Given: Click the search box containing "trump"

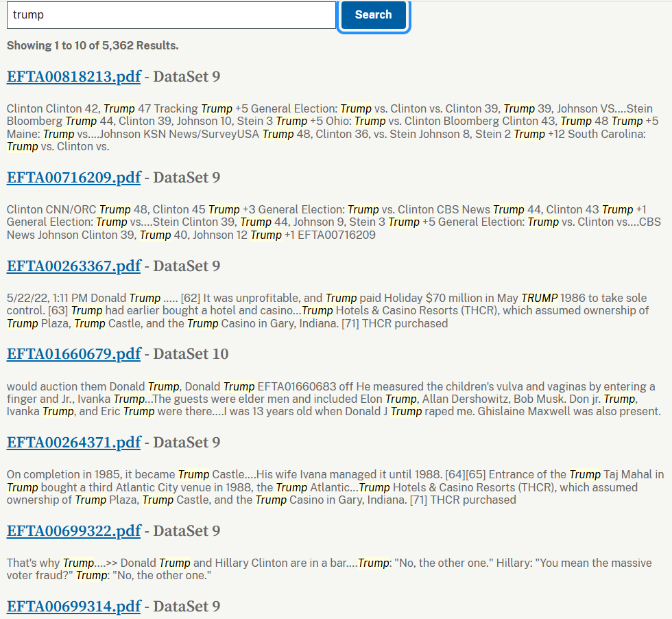Looking at the screenshot, I should pyautogui.click(x=171, y=15).
